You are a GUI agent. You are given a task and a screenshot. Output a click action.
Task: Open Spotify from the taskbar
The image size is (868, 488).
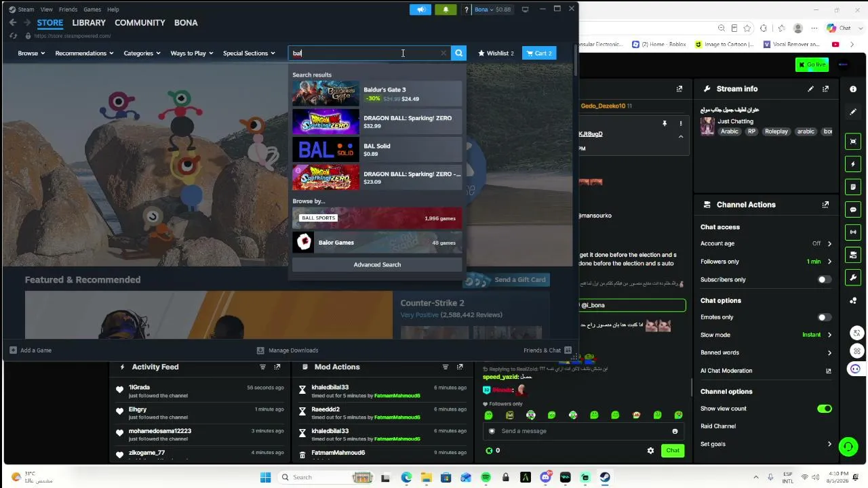[486, 477]
